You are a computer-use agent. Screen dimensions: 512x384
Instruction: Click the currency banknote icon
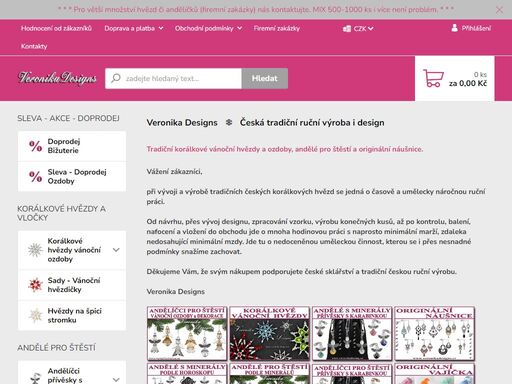(347, 29)
